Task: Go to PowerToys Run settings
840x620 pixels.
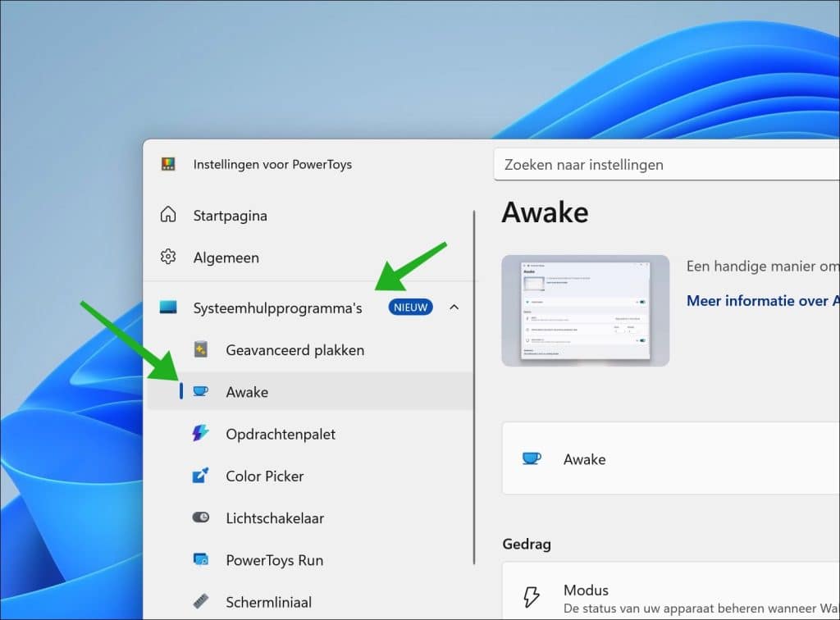Action: 311,559
